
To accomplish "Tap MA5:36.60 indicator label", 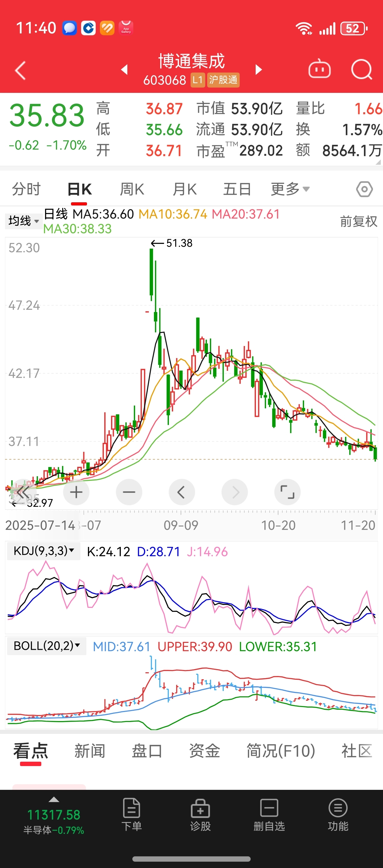I will pos(103,214).
